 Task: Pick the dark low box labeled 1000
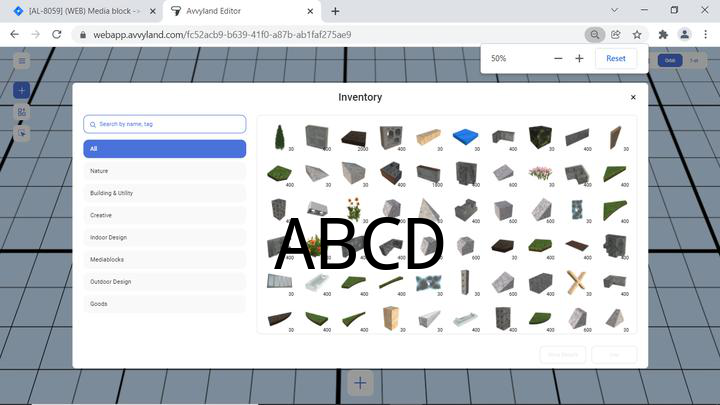428,174
